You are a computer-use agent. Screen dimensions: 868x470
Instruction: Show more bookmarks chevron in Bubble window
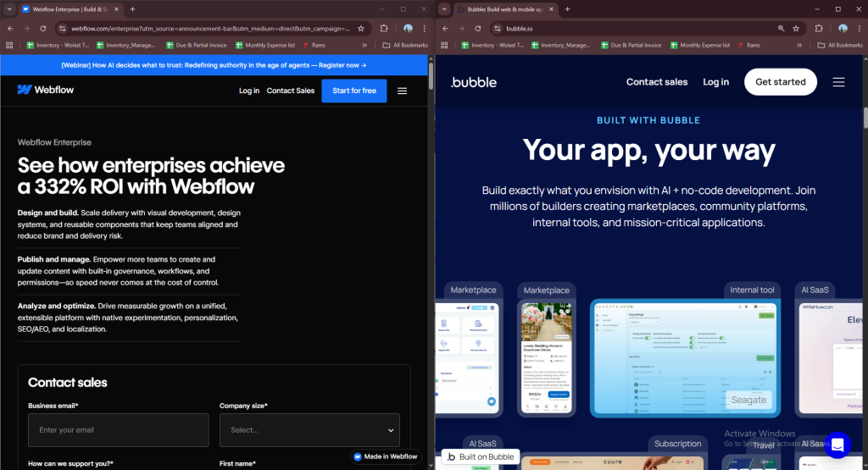point(799,46)
